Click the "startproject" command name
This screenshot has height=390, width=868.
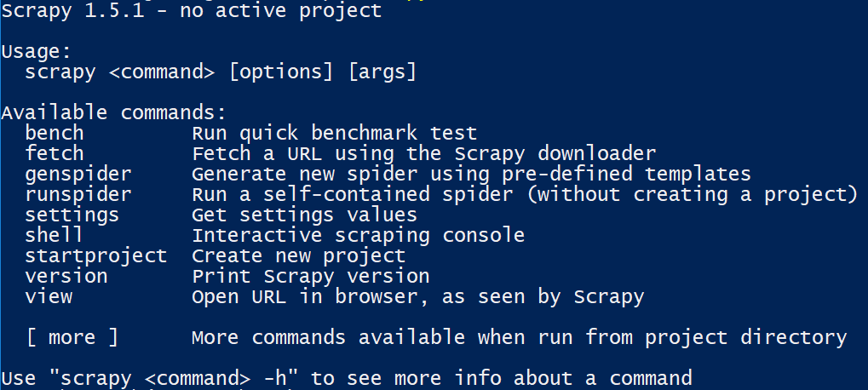[96, 255]
